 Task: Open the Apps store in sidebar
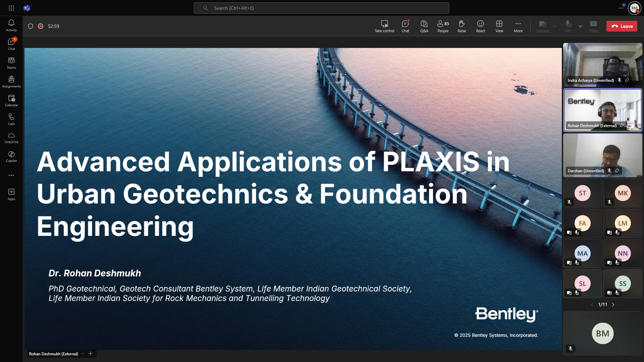11,194
